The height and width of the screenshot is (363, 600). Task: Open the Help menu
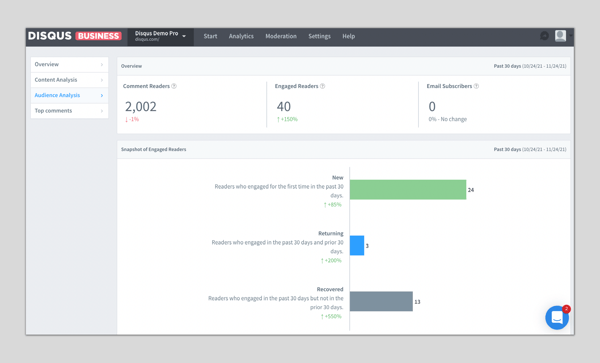point(348,36)
